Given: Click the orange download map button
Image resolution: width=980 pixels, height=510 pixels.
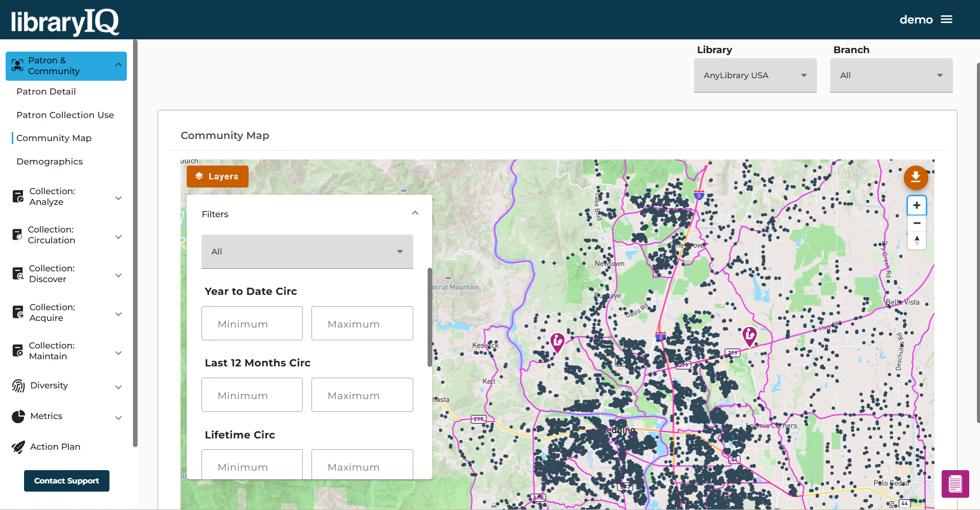Looking at the screenshot, I should coord(916,177).
